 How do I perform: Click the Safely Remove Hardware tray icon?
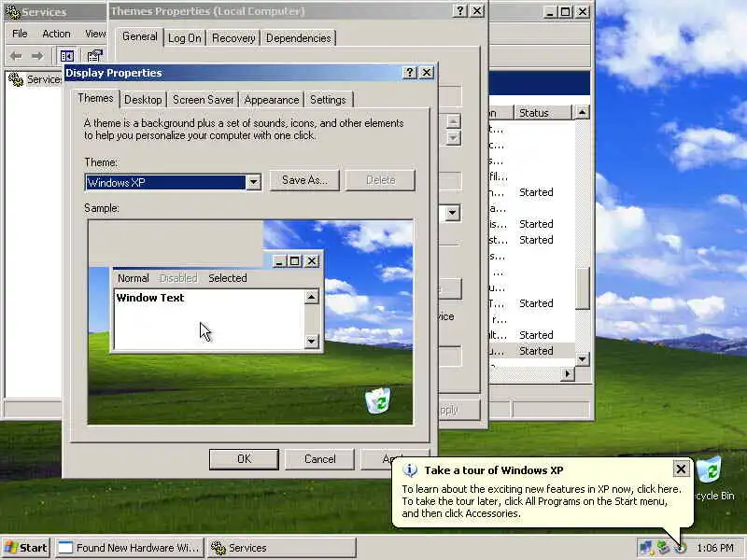(663, 548)
